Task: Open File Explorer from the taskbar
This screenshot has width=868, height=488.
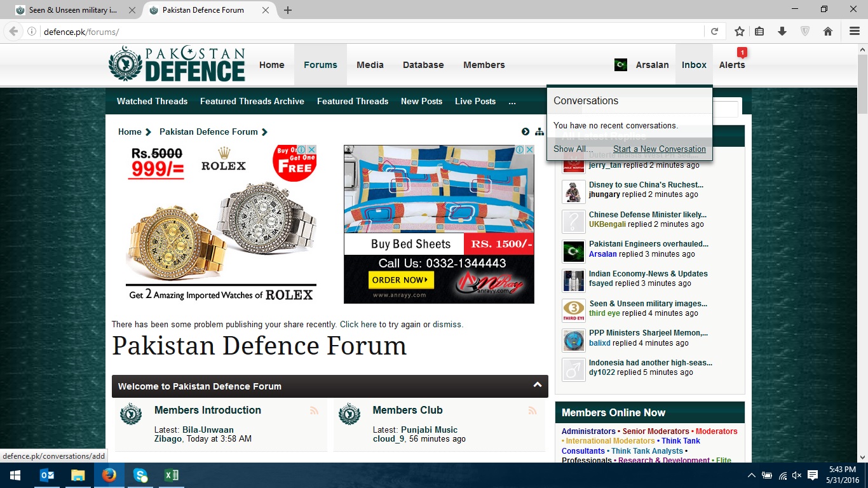Action: coord(78,475)
